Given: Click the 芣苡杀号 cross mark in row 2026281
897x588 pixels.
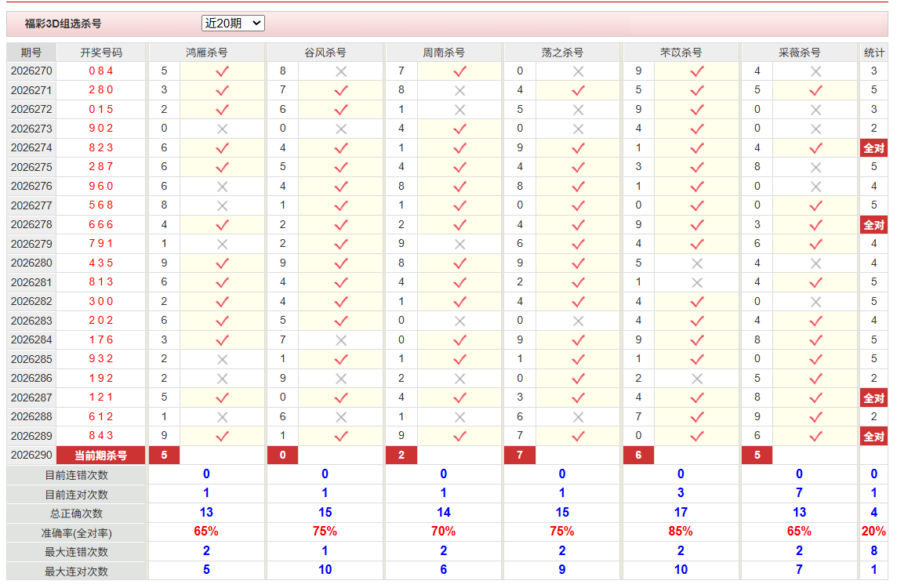Looking at the screenshot, I should tap(697, 282).
